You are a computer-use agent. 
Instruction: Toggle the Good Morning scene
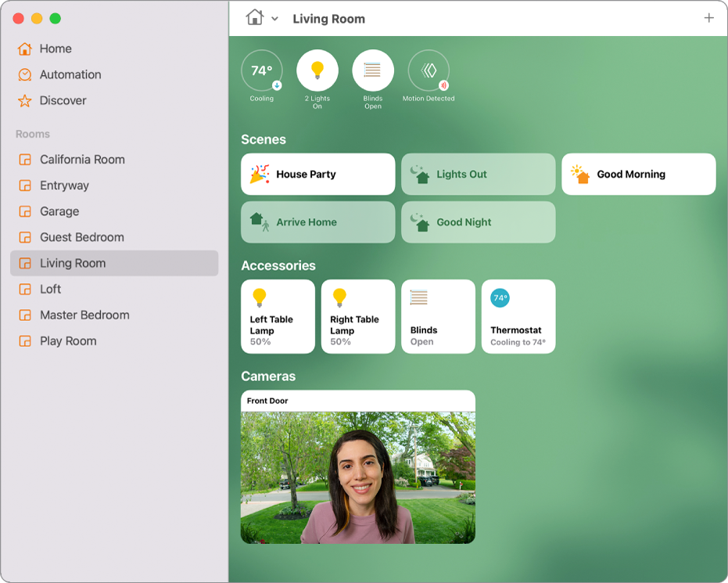point(639,175)
